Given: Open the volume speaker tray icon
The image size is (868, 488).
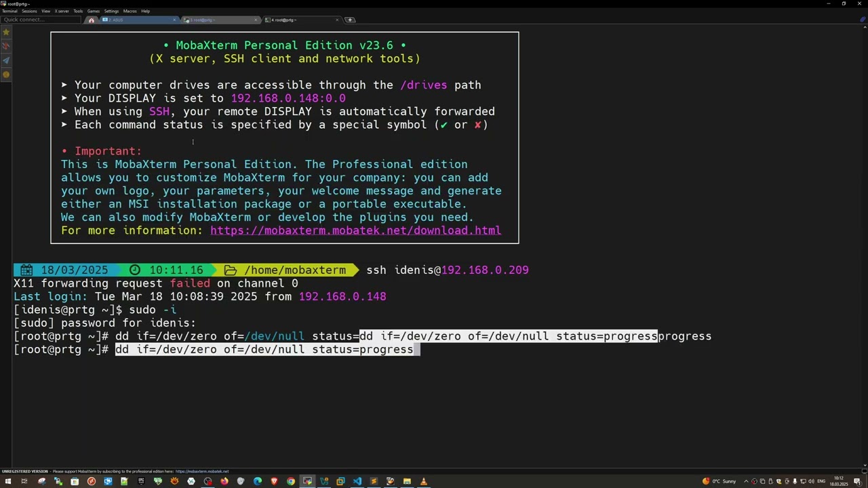Looking at the screenshot, I should [x=811, y=481].
